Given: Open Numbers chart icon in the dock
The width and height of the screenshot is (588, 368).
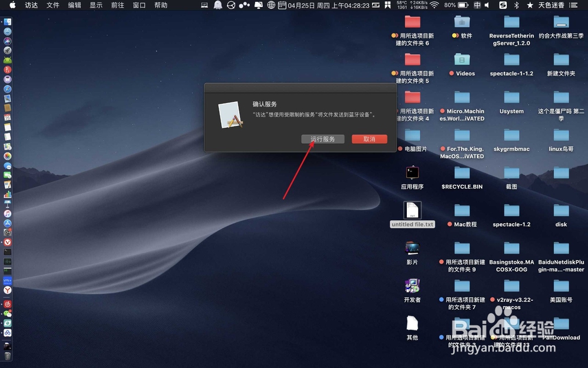Looking at the screenshot, I should click(8, 194).
